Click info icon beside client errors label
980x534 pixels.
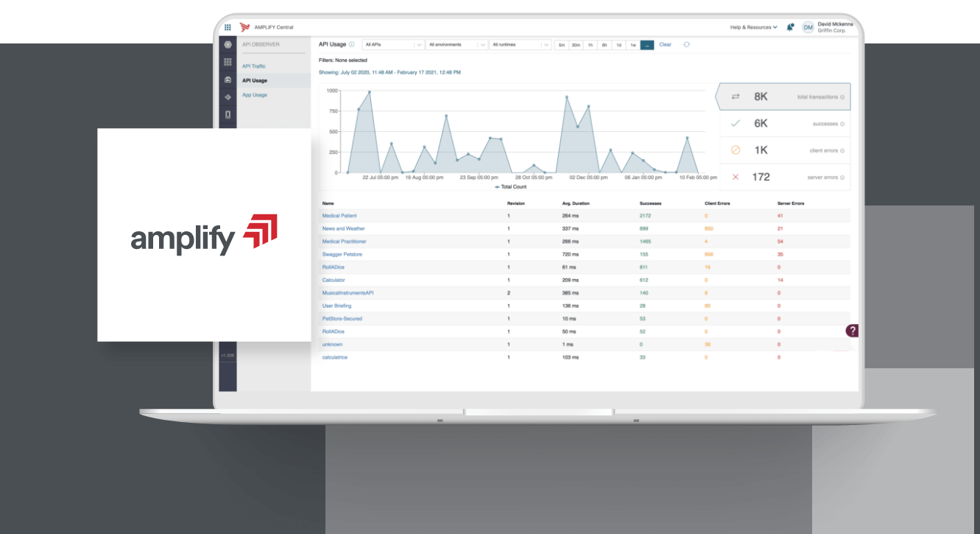tap(842, 150)
